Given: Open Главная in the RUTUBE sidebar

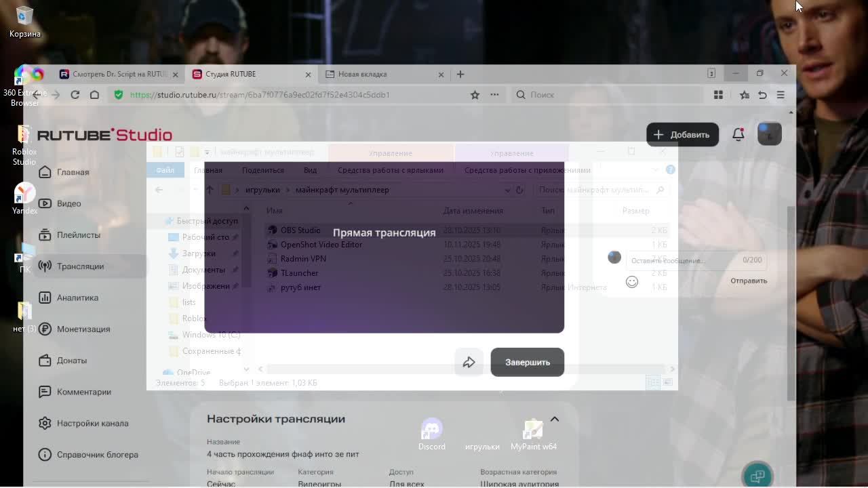Looking at the screenshot, I should coord(91,172).
